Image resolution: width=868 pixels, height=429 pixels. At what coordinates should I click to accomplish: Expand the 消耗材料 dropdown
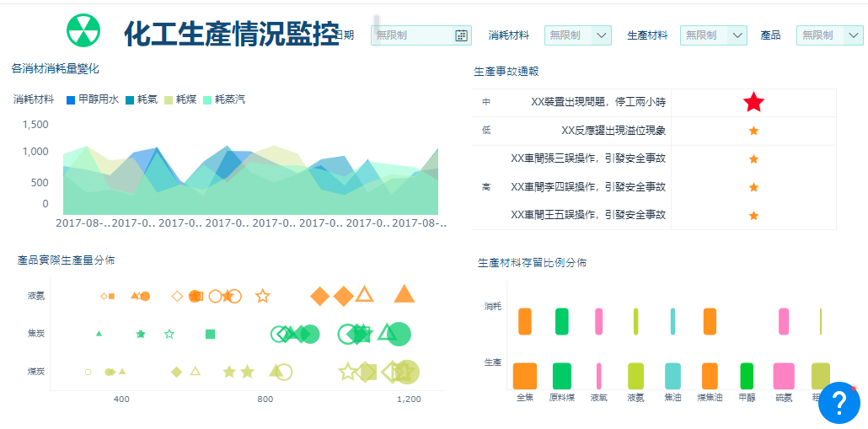tap(578, 35)
